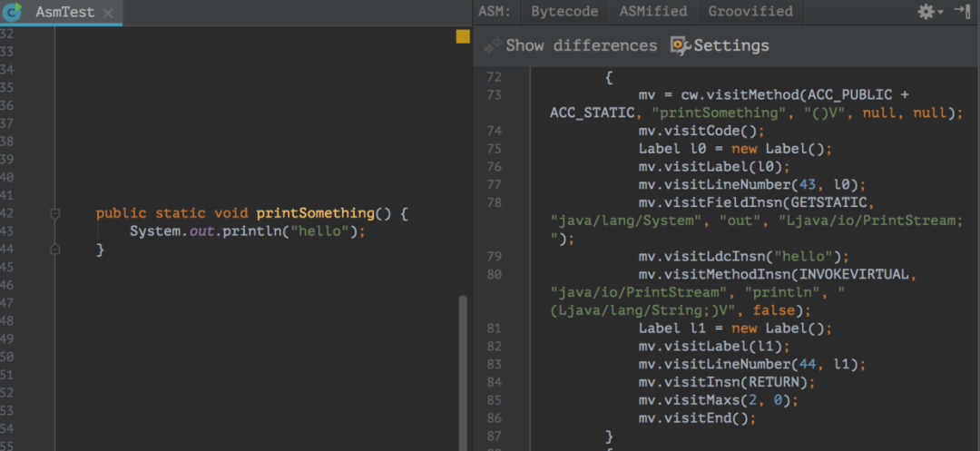
Task: Click the yellow warning marker square
Action: pyautogui.click(x=463, y=37)
